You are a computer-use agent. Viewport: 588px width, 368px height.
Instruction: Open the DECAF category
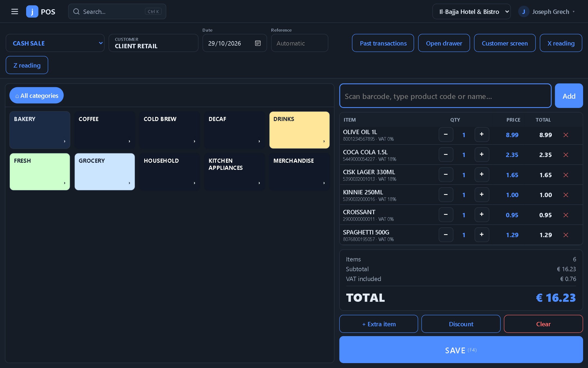234,130
